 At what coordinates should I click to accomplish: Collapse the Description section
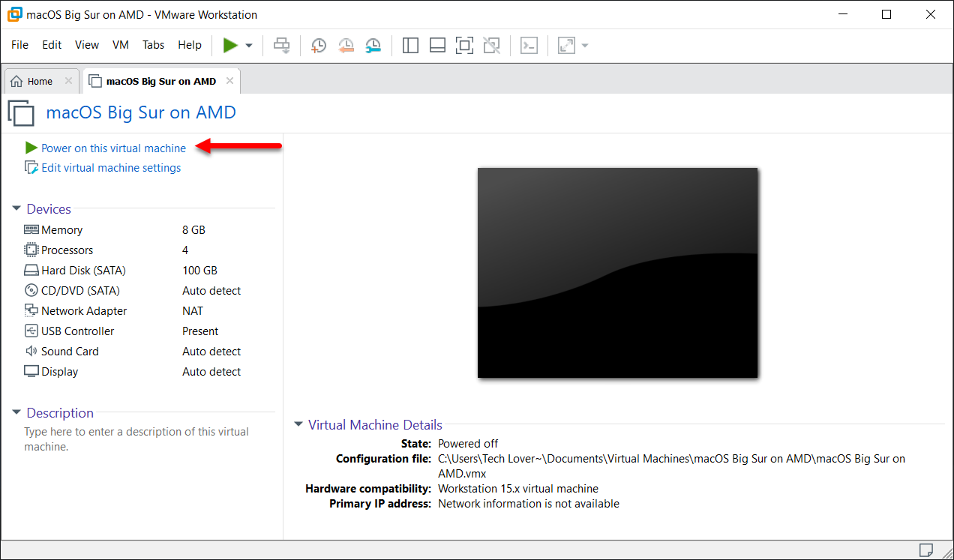[x=16, y=412]
